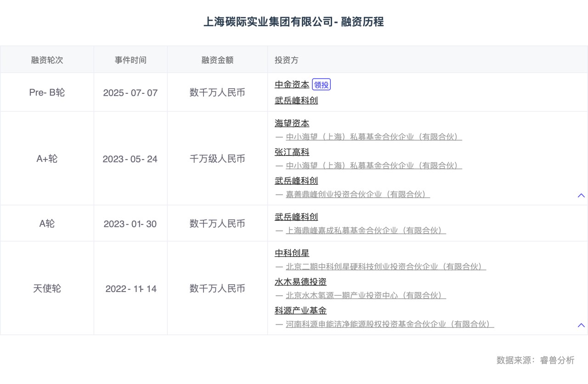Select the 千万级人民币 amount cell
The height and width of the screenshot is (384, 588).
coord(217,159)
